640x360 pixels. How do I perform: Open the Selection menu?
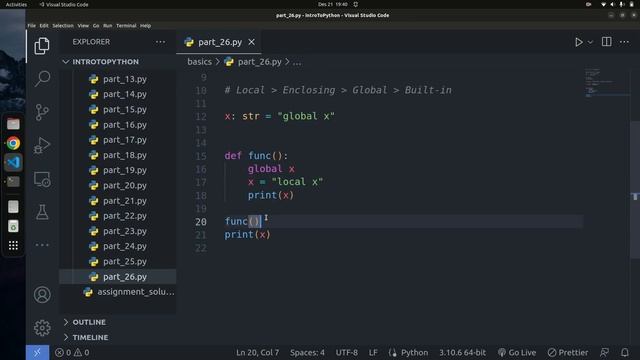click(63, 26)
